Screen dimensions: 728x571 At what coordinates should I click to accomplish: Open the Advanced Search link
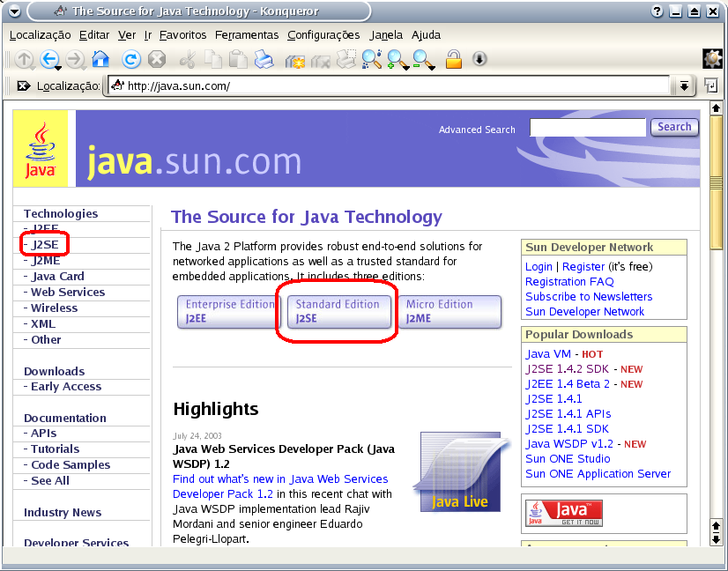tap(477, 130)
